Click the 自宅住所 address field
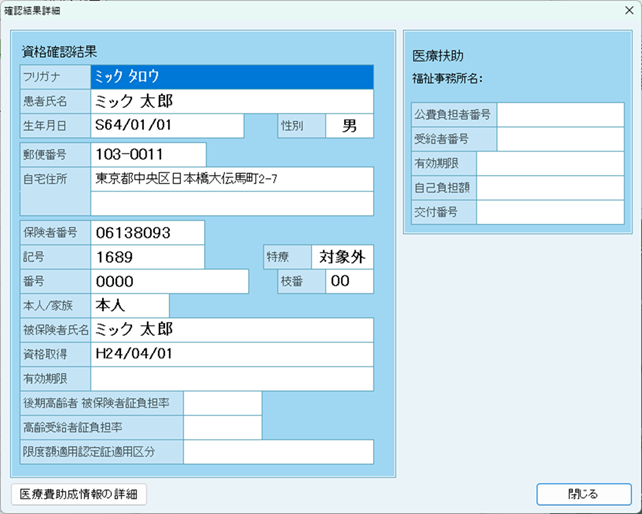This screenshot has height=514, width=642. pos(231,180)
